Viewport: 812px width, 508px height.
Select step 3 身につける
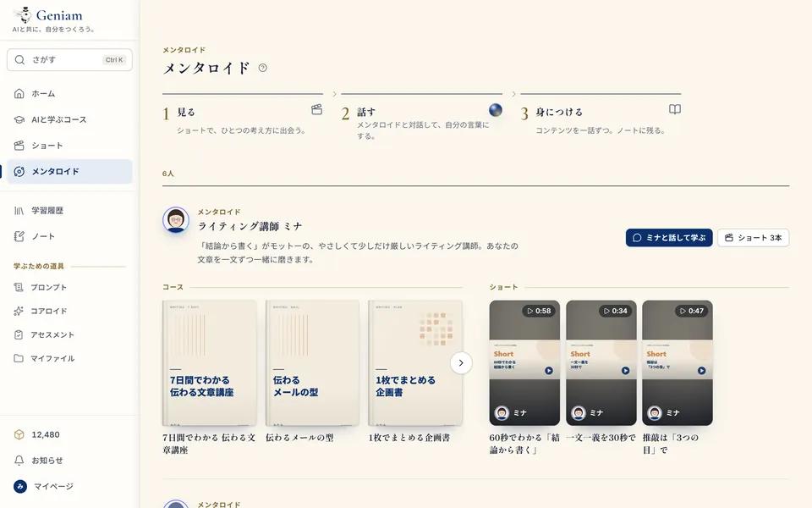pyautogui.click(x=601, y=116)
